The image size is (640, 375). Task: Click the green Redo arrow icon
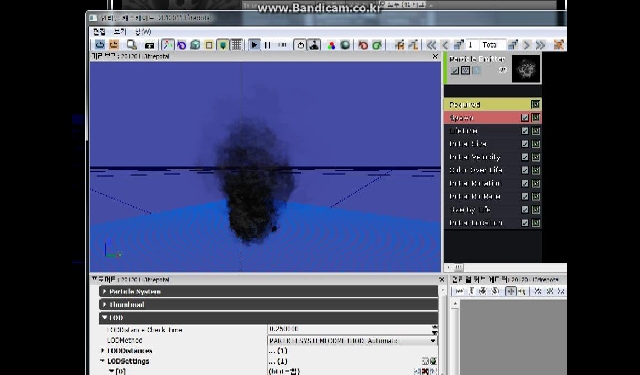click(377, 45)
